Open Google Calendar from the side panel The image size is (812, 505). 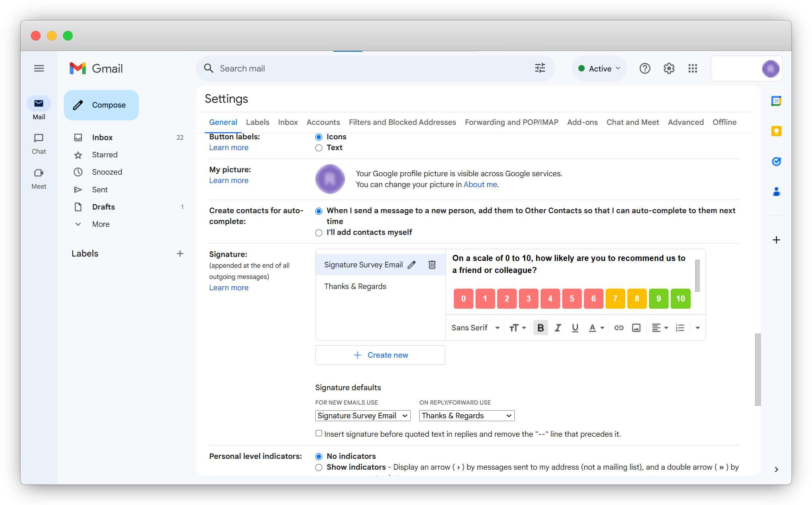pyautogui.click(x=776, y=101)
